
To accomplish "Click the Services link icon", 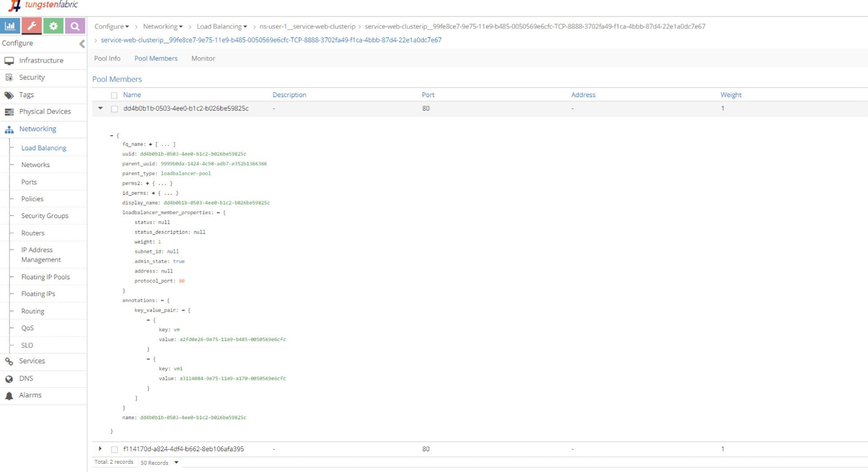I will 9,361.
